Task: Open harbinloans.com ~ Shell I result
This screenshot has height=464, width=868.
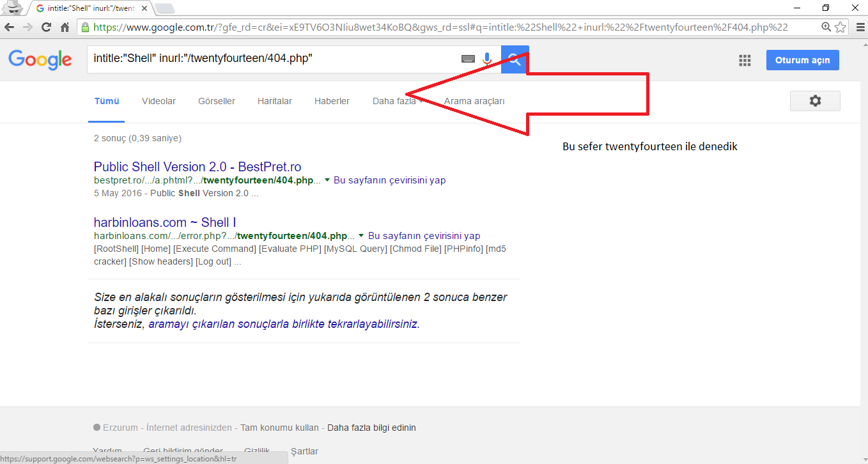Action: tap(165, 222)
